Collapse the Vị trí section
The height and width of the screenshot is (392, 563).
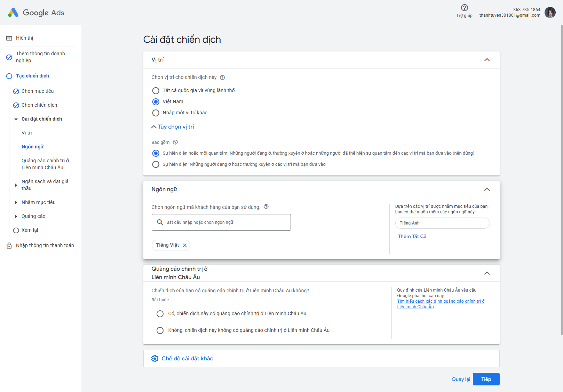tap(487, 60)
